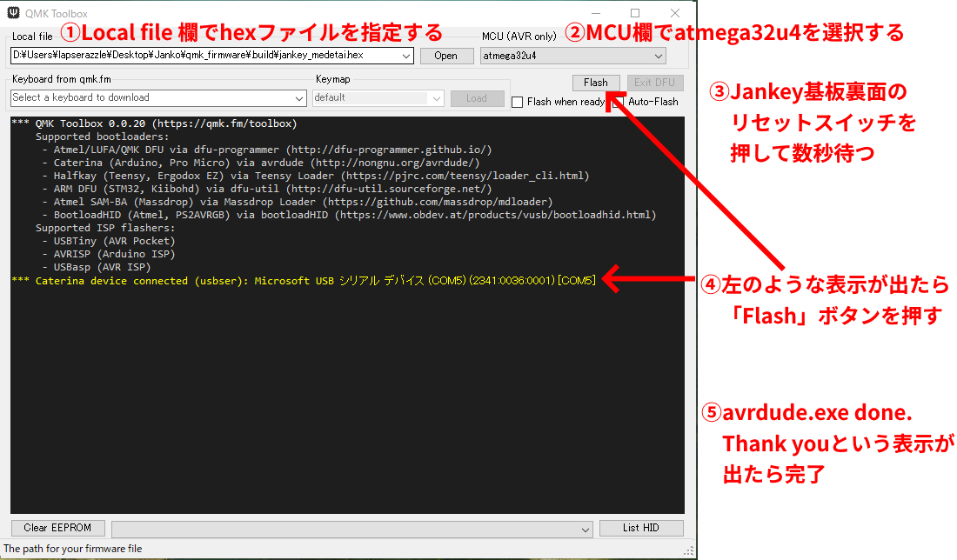
Task: Click the QMK Toolbox title bar icon
Action: pyautogui.click(x=14, y=14)
